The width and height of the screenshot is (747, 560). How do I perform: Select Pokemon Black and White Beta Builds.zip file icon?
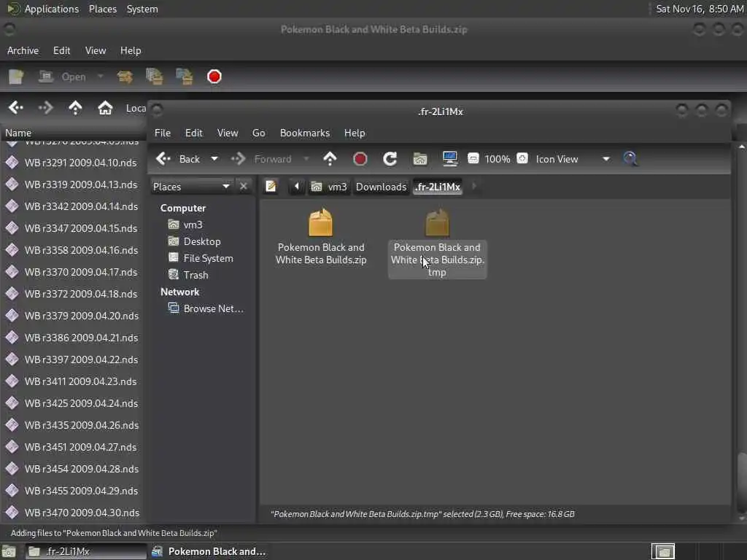[x=321, y=223]
